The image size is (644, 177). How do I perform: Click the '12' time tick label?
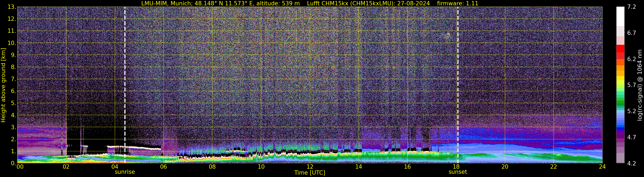pyautogui.click(x=310, y=167)
